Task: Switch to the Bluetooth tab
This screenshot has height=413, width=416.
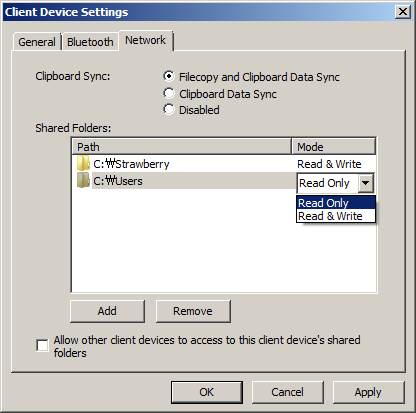Action: click(x=90, y=42)
